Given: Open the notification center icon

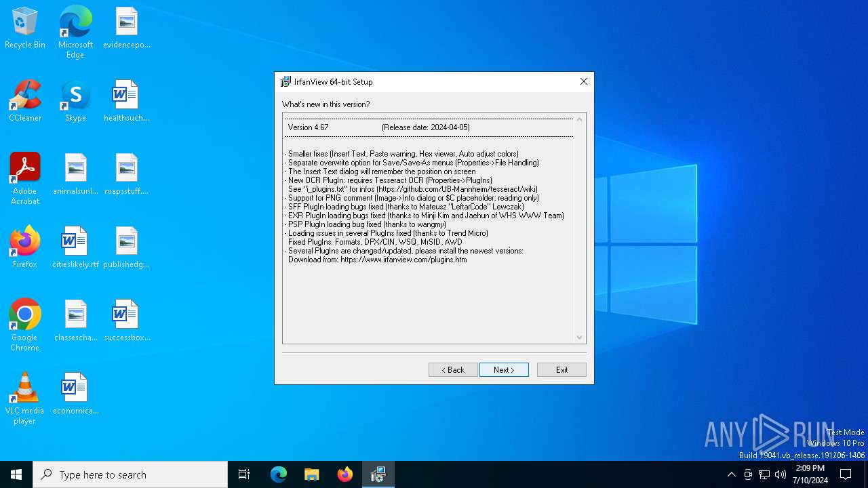Looking at the screenshot, I should point(846,474).
